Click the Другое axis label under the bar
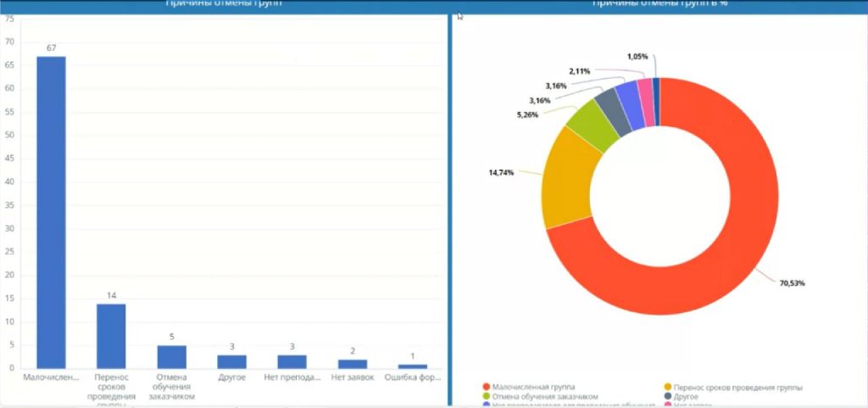This screenshot has width=868, height=408. click(232, 377)
